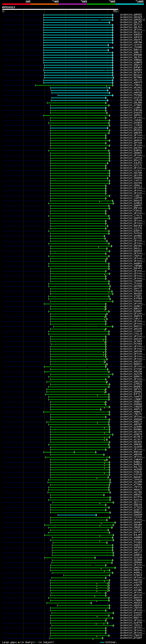Click the red 20% identity scale segment
The width and height of the screenshot is (146, 644).
[16, 4]
